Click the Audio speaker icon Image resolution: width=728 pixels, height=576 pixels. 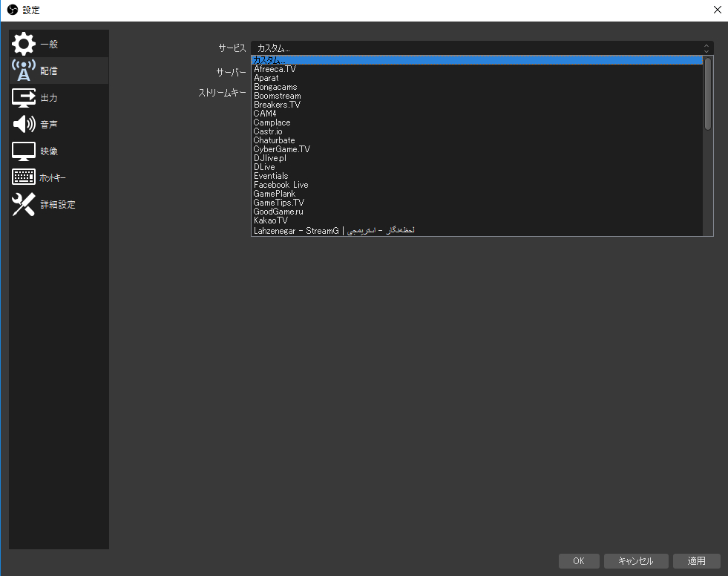pos(24,125)
